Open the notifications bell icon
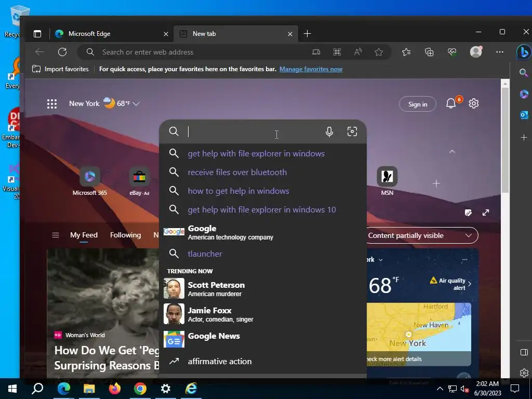This screenshot has height=399, width=532. tap(451, 103)
